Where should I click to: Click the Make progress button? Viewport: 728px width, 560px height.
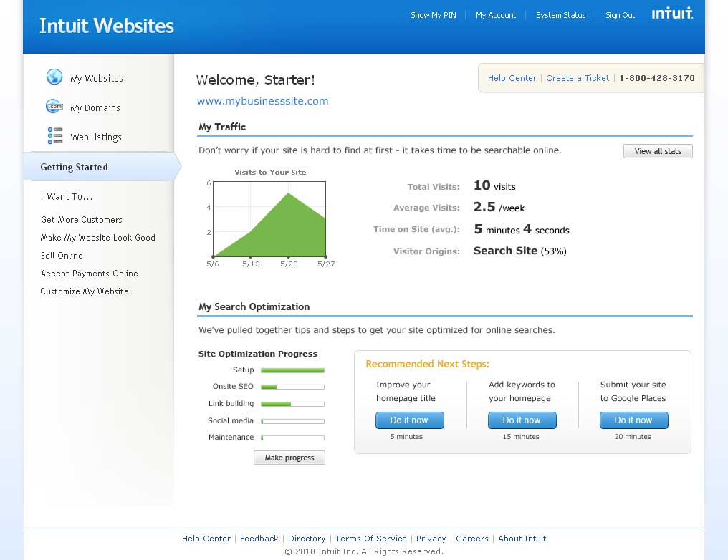289,458
